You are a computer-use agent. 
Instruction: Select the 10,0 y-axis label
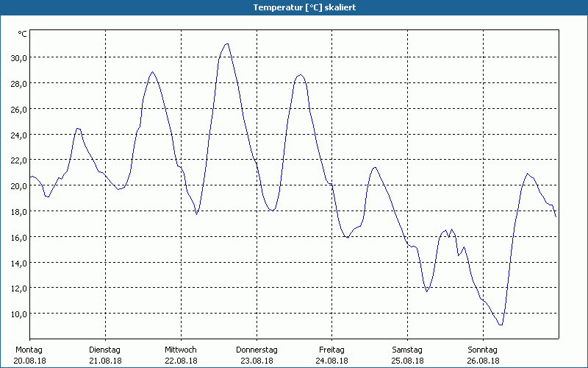[x=18, y=314]
